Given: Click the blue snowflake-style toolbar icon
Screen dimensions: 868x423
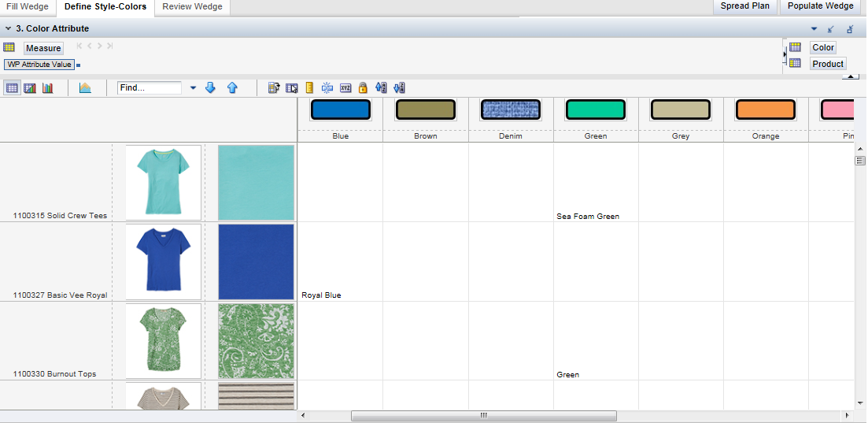Looking at the screenshot, I should point(327,87).
